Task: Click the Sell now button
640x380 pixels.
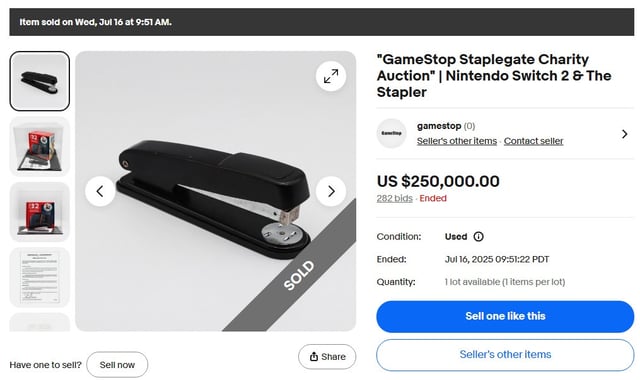Action: click(x=117, y=365)
